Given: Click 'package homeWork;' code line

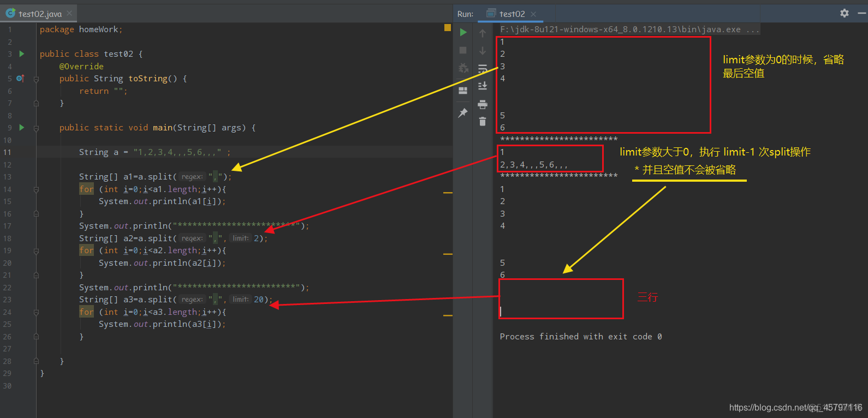Looking at the screenshot, I should click(x=81, y=29).
